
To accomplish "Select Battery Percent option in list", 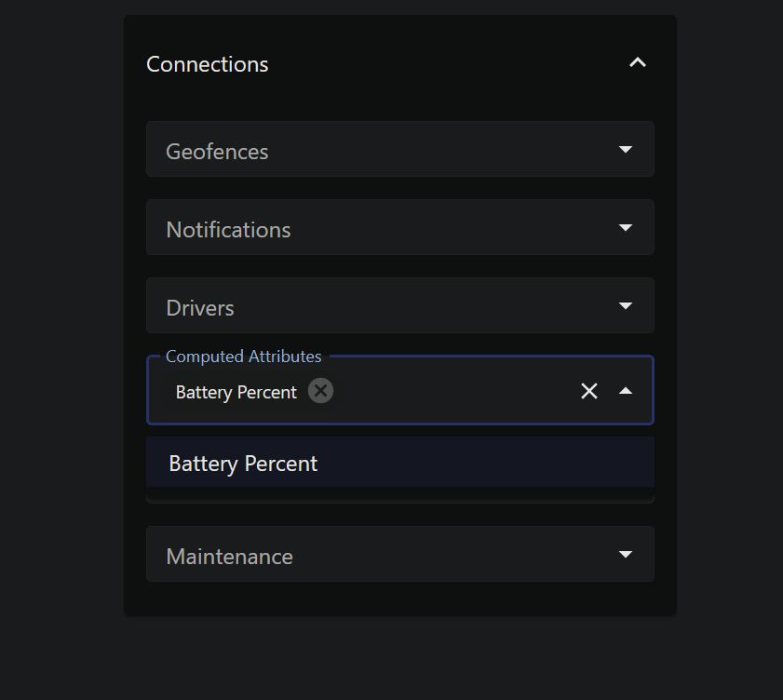I will click(244, 464).
